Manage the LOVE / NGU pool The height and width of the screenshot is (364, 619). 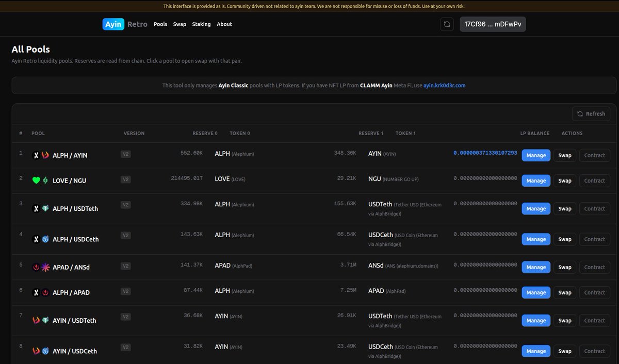536,180
